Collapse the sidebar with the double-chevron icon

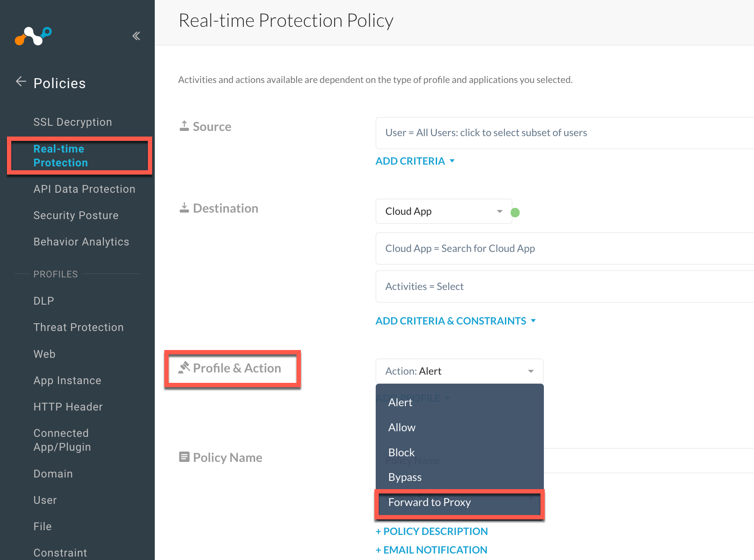coord(136,36)
